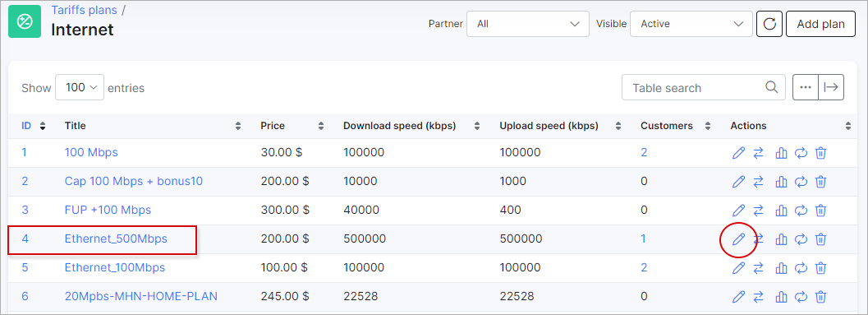Edit the 20Mpbs-MHN-HOME-PLAN plan
The width and height of the screenshot is (868, 315).
point(738,297)
